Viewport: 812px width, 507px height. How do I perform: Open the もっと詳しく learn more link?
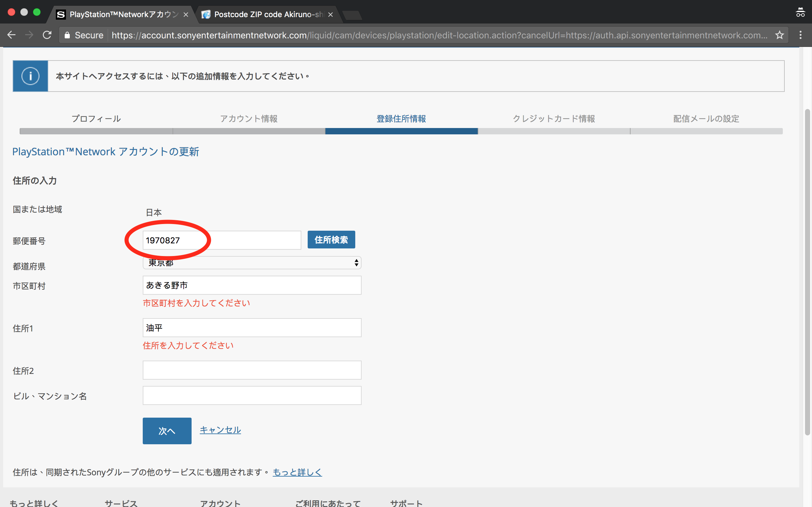297,472
